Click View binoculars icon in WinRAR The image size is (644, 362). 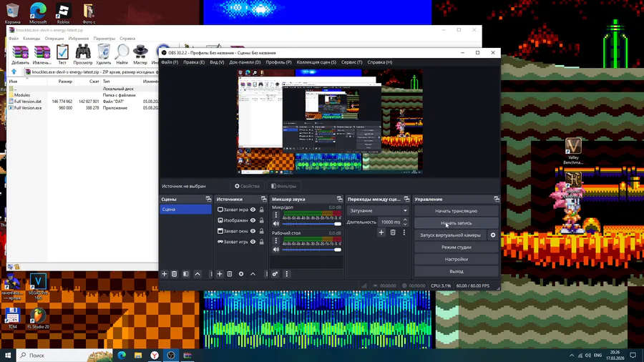(x=82, y=54)
